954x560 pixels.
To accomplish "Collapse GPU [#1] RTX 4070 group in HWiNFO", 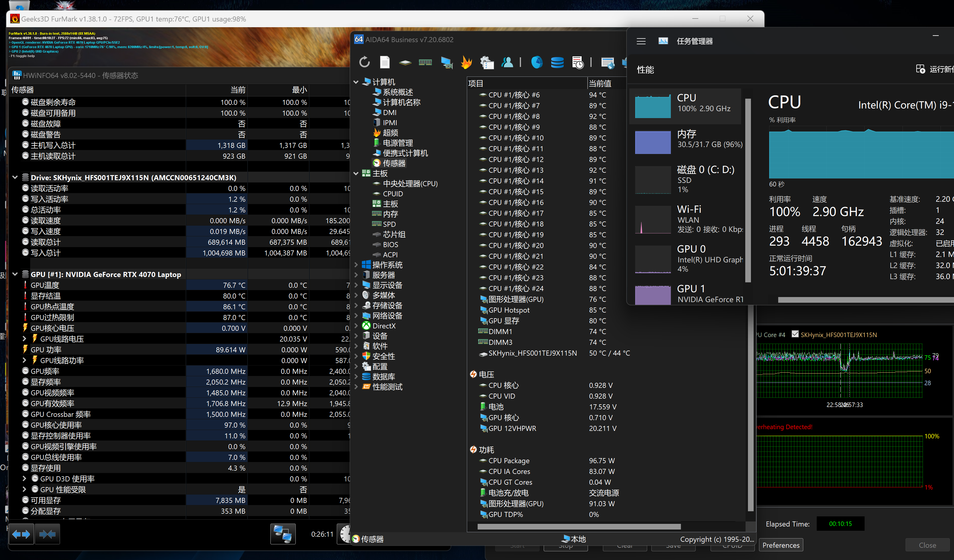I will pyautogui.click(x=15, y=274).
